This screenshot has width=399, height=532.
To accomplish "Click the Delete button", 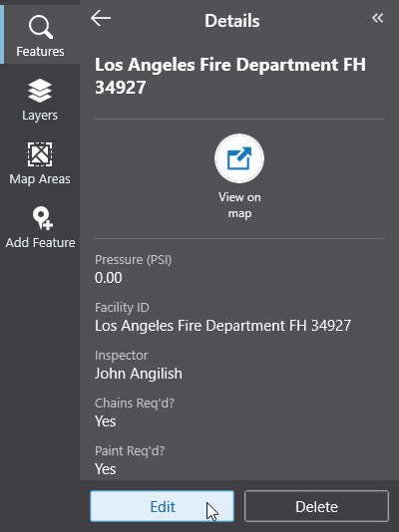I will pyautogui.click(x=316, y=506).
